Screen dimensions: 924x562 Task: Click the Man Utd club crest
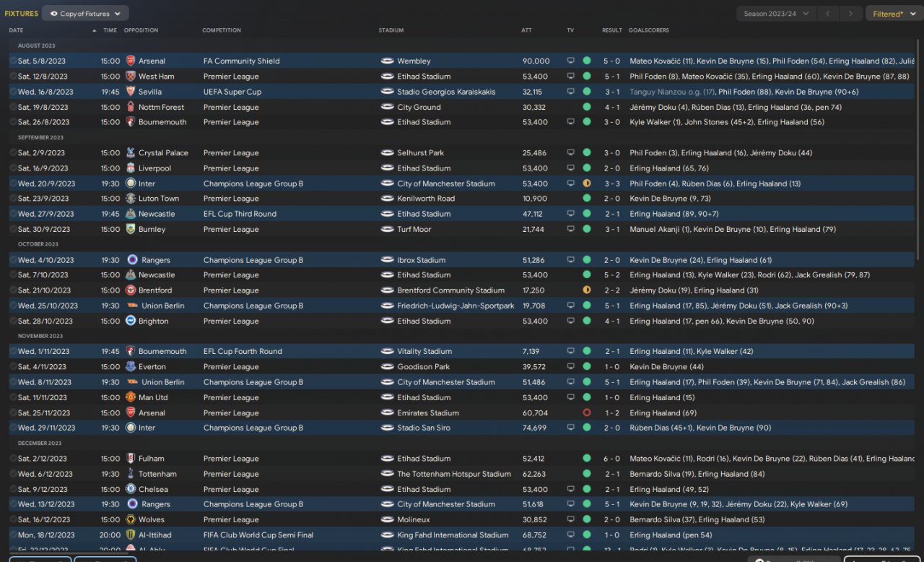131,397
